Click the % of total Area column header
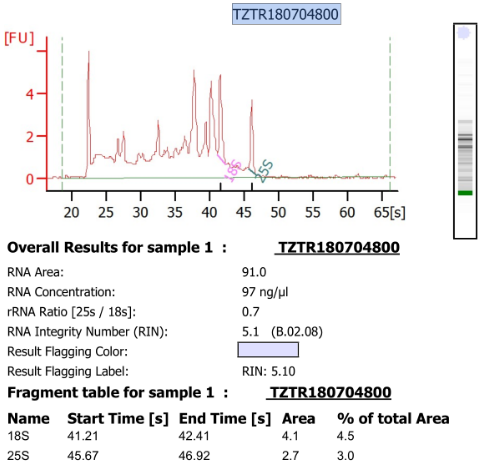483x463 pixels. pos(393,419)
